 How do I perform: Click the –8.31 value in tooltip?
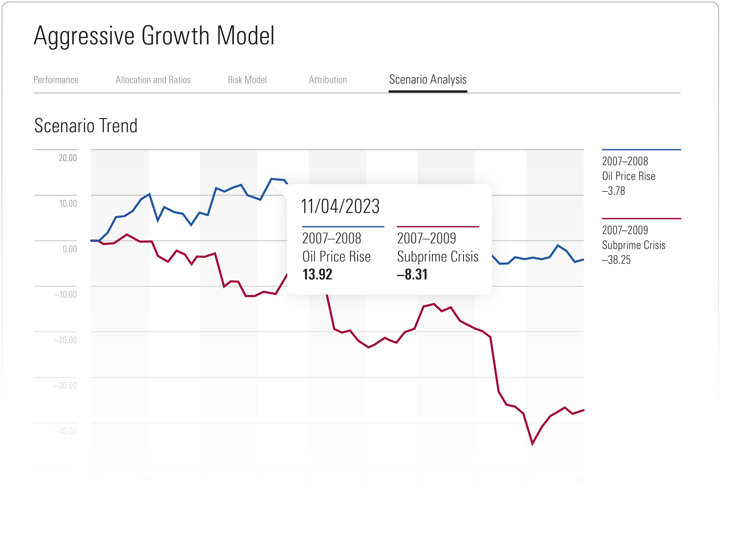coord(412,274)
